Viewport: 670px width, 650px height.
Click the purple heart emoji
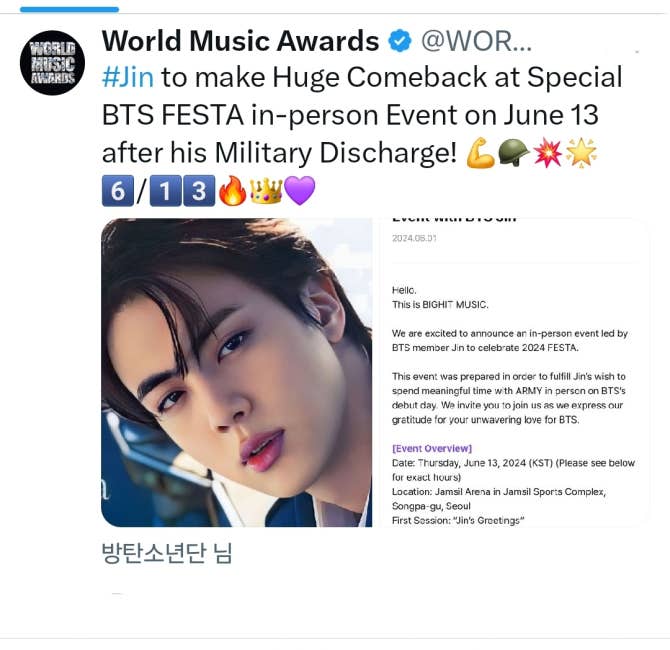coord(300,191)
